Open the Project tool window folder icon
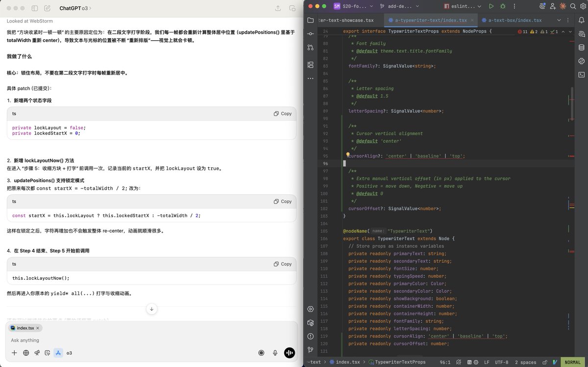This screenshot has width=588, height=367. click(x=310, y=20)
